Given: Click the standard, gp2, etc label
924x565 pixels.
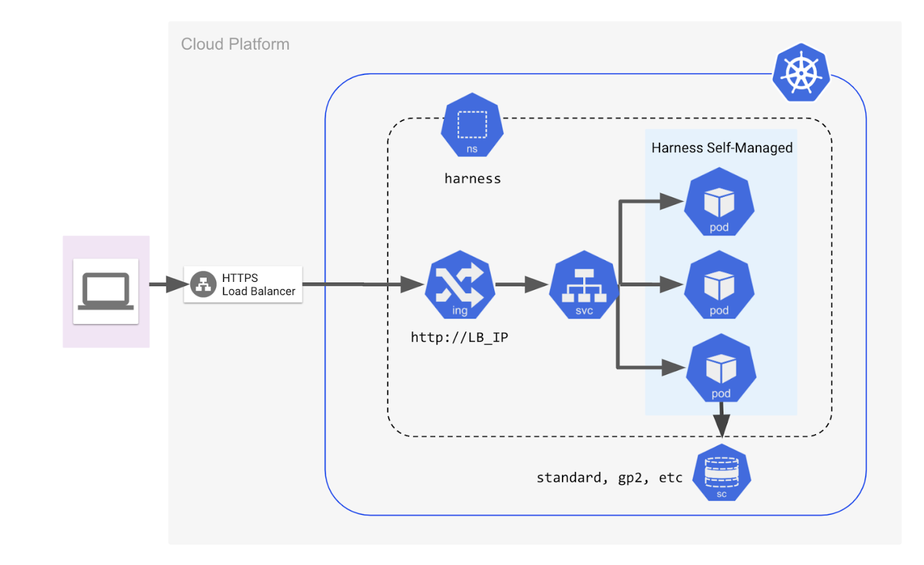Looking at the screenshot, I should click(x=609, y=477).
